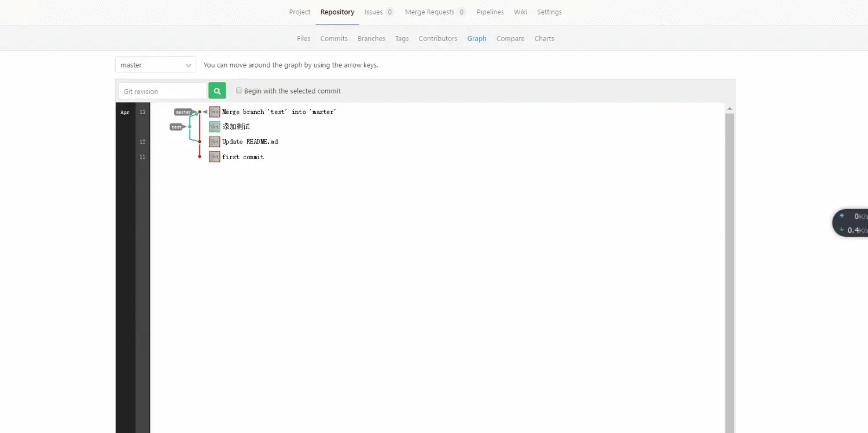Switch to the Tags sub-tab
This screenshot has height=433, width=868.
[402, 39]
